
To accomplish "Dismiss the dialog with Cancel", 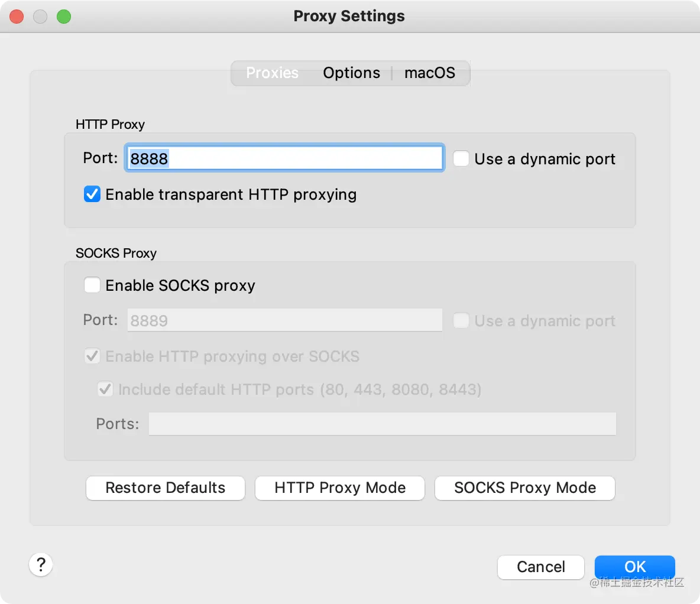I will click(540, 567).
